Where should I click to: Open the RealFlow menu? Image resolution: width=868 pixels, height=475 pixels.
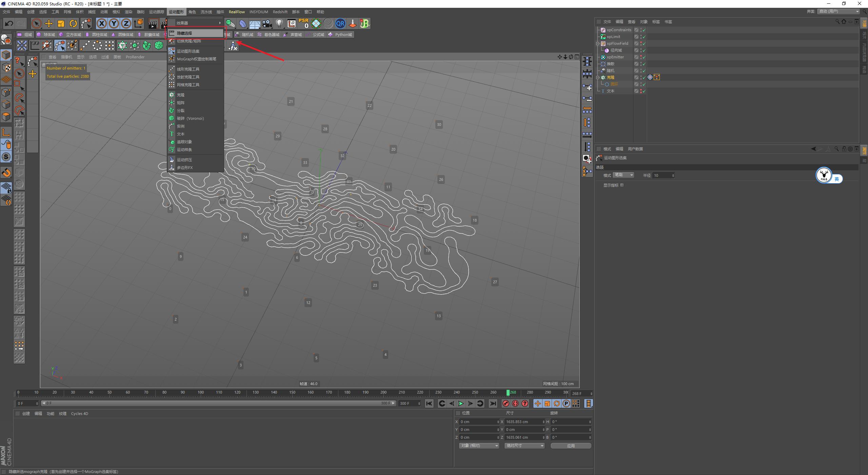(237, 12)
